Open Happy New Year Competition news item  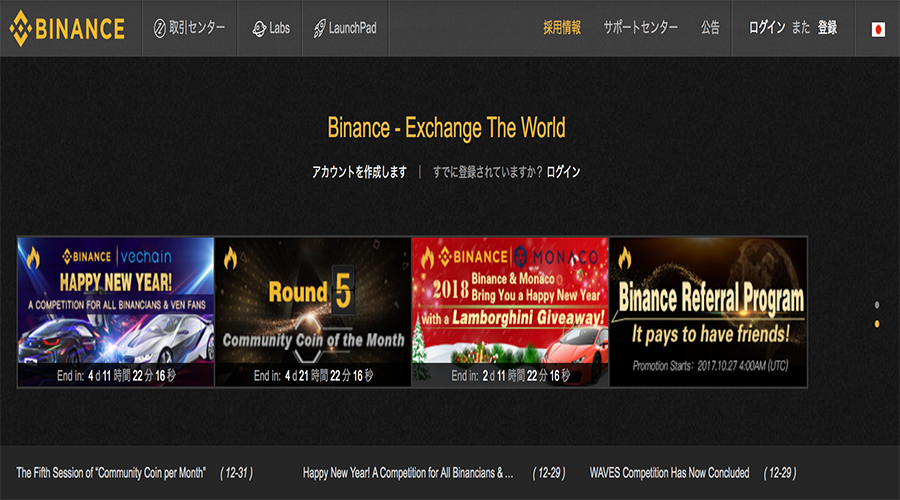pos(408,473)
